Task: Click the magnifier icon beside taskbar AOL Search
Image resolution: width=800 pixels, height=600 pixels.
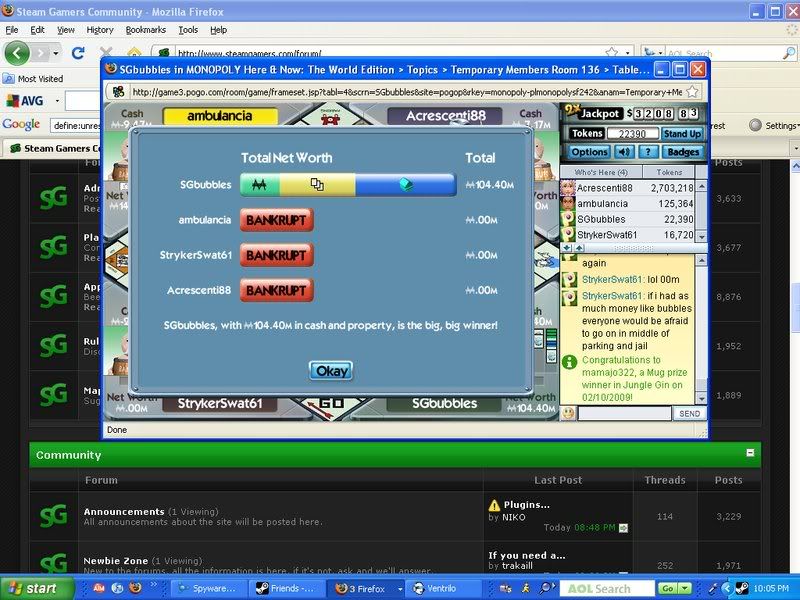Action: (x=545, y=588)
